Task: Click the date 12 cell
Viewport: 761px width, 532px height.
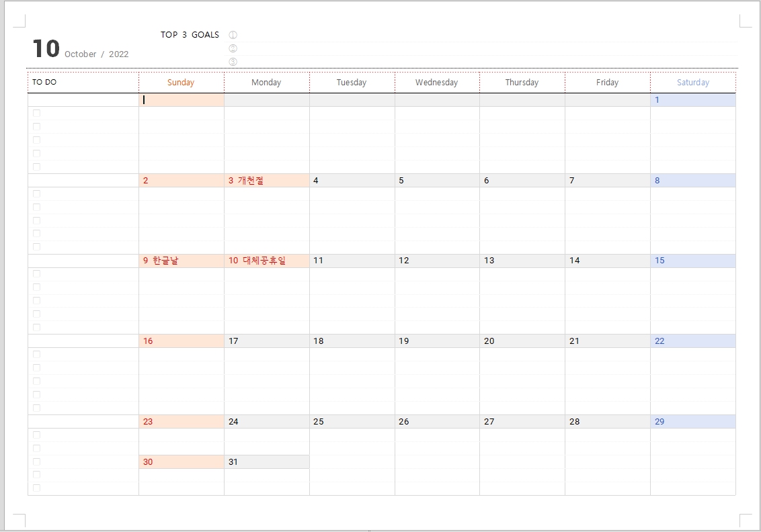Action: 437,261
